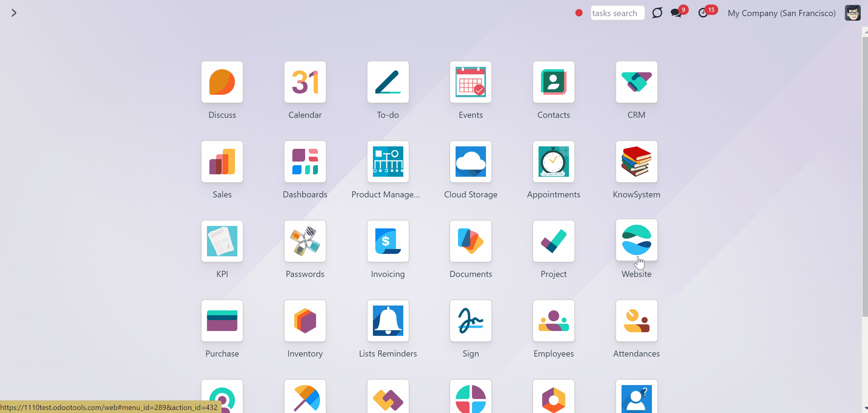Launch the To-do app

pos(388,82)
